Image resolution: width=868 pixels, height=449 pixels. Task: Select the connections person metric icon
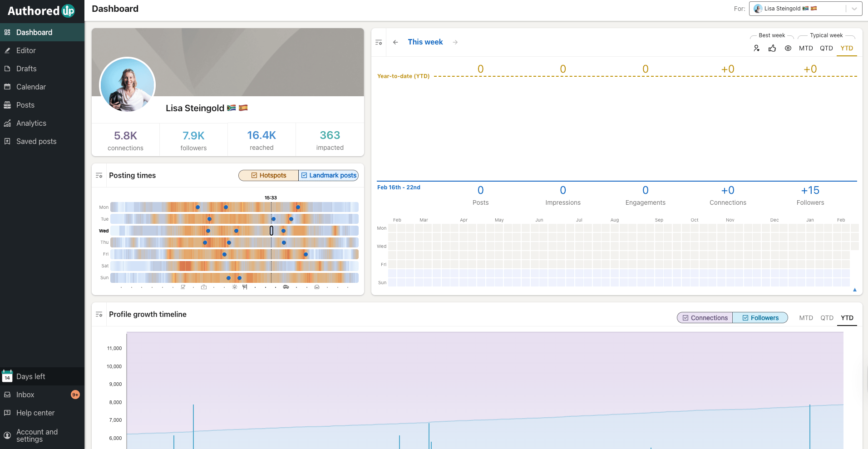coord(756,48)
